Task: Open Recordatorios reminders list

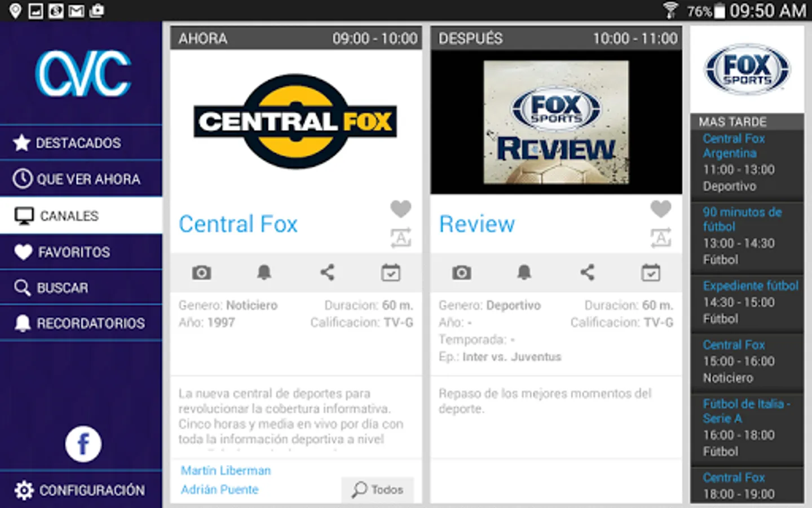Action: click(x=81, y=323)
